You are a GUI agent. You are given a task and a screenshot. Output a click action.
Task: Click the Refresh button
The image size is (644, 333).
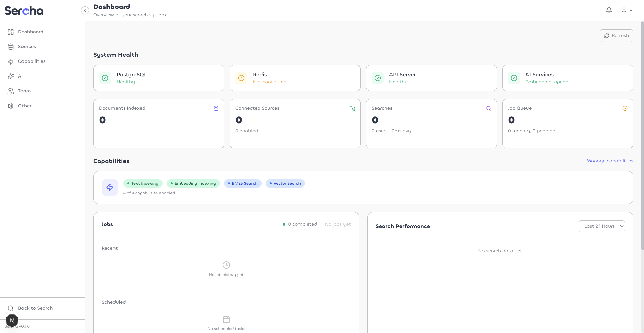point(616,36)
